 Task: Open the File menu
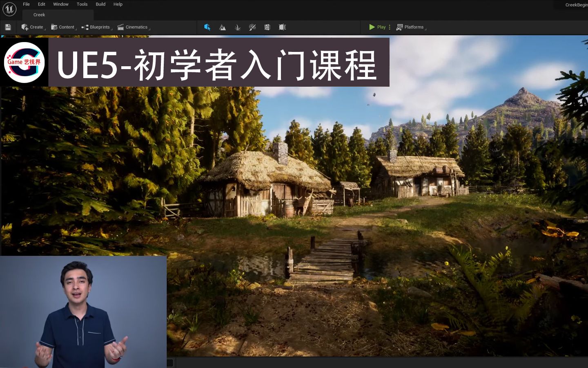coord(26,4)
